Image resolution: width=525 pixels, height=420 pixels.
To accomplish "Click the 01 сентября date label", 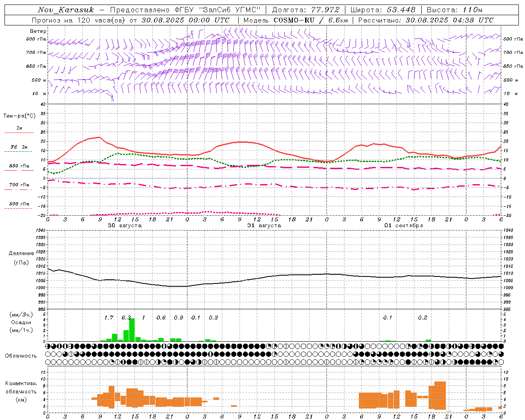I will coord(404,226).
